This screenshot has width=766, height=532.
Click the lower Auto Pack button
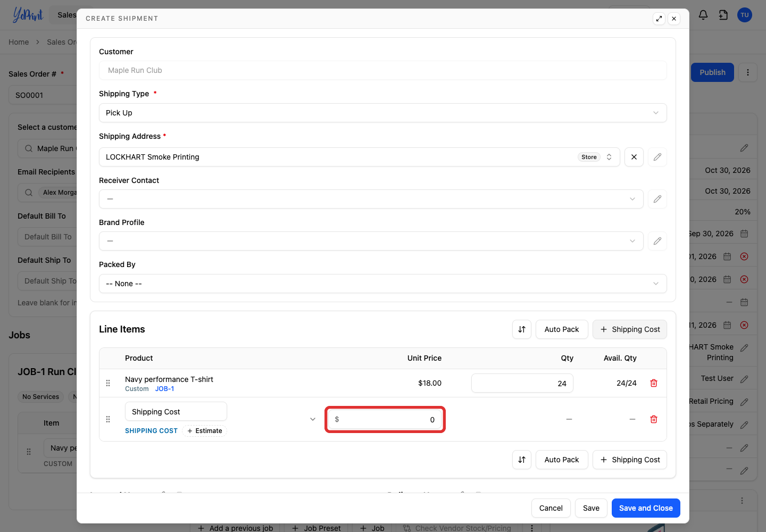[x=562, y=460]
